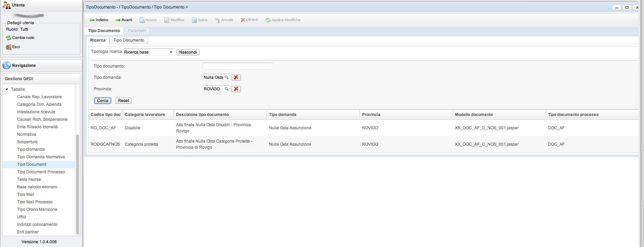Switch to Tipo Documento sub-tab
644x247 pixels.
click(129, 40)
